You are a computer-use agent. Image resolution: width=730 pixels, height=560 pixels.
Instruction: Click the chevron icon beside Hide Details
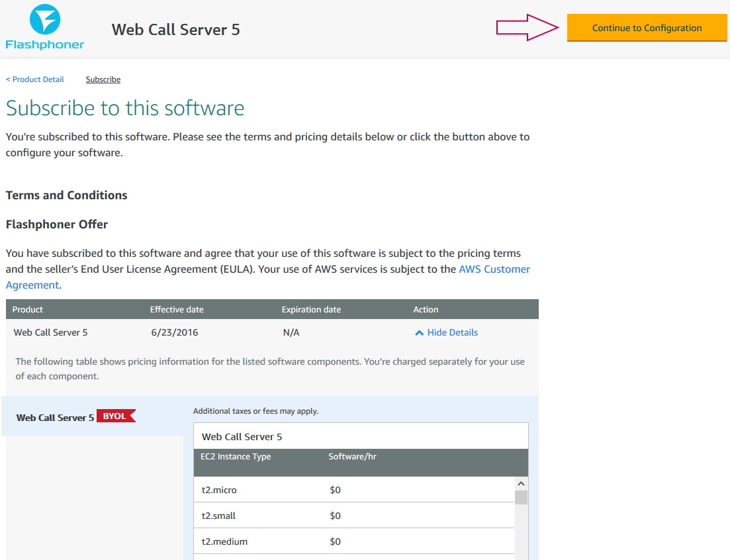tap(419, 333)
